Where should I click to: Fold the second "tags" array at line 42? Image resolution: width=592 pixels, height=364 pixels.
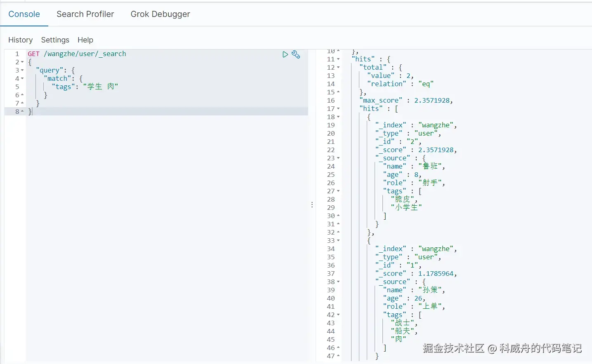click(338, 315)
